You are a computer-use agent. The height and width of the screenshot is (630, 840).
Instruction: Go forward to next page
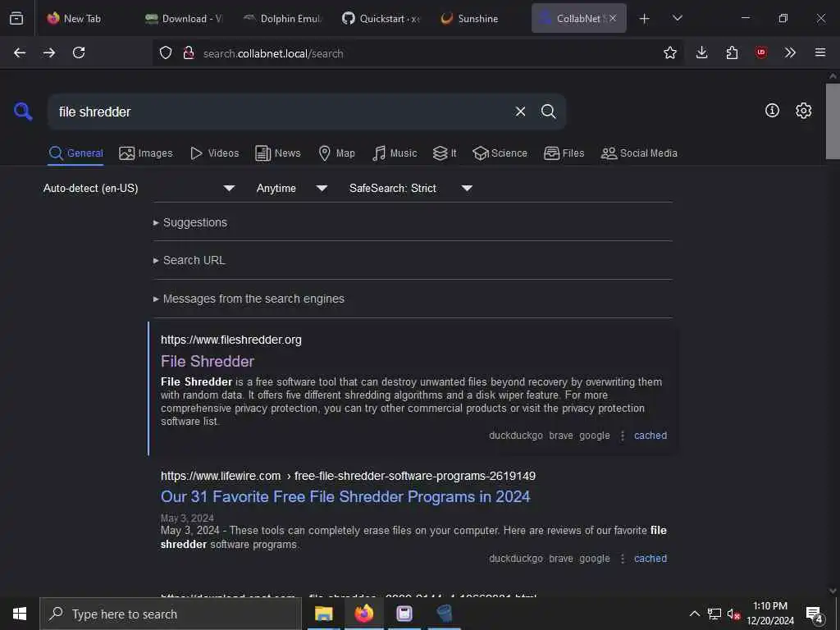(49, 52)
